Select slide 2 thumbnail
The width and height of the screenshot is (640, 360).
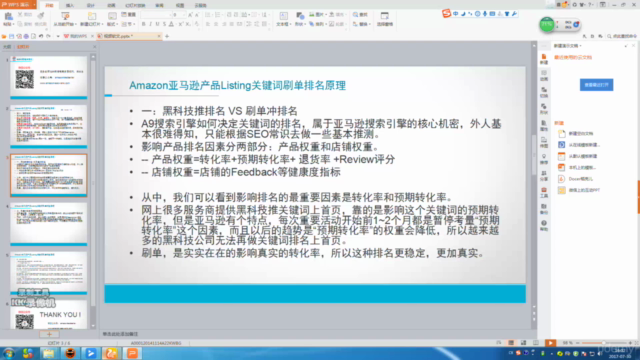click(x=49, y=126)
